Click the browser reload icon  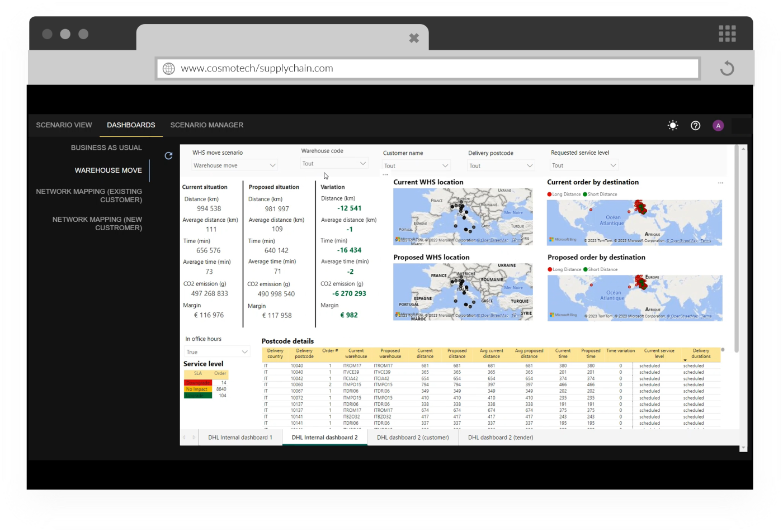coord(727,69)
